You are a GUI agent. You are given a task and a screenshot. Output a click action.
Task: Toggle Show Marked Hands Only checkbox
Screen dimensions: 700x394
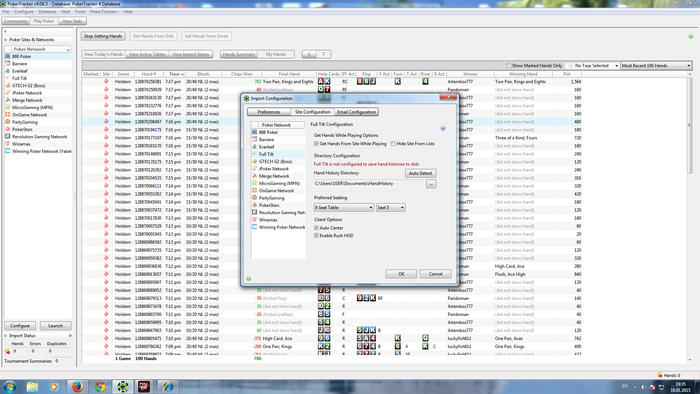point(508,66)
